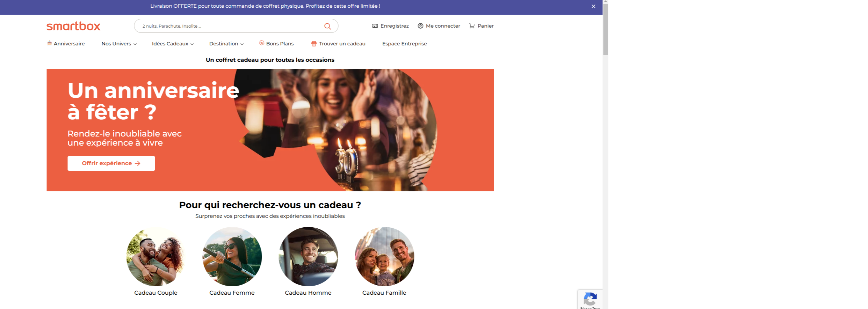This screenshot has width=868, height=309.
Task: Click the smartbox logo
Action: [x=73, y=26]
